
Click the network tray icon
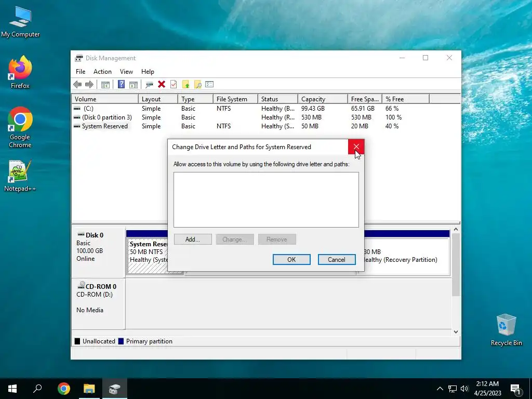[453, 389]
